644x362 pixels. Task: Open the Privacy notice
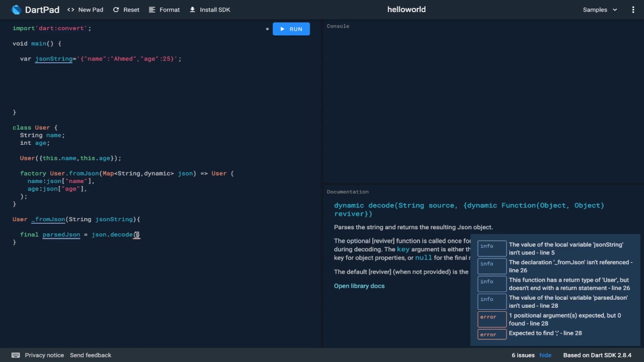[x=44, y=355]
